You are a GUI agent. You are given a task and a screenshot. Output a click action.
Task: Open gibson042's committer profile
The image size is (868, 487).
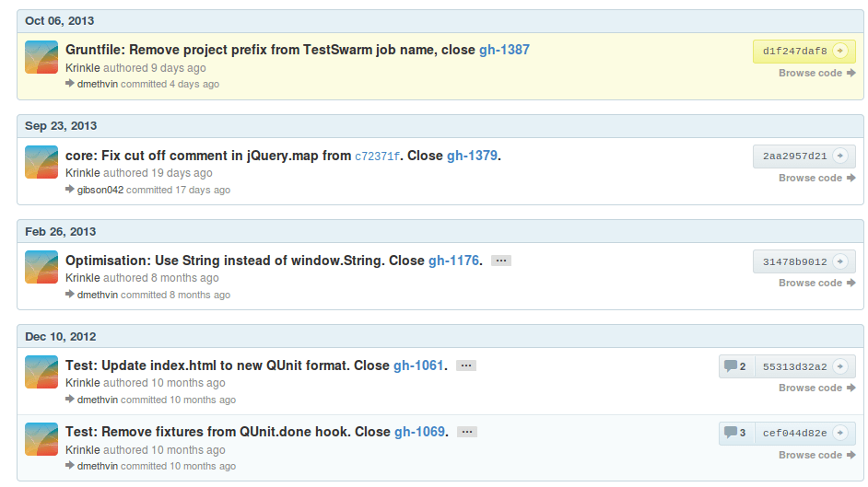[x=100, y=191]
